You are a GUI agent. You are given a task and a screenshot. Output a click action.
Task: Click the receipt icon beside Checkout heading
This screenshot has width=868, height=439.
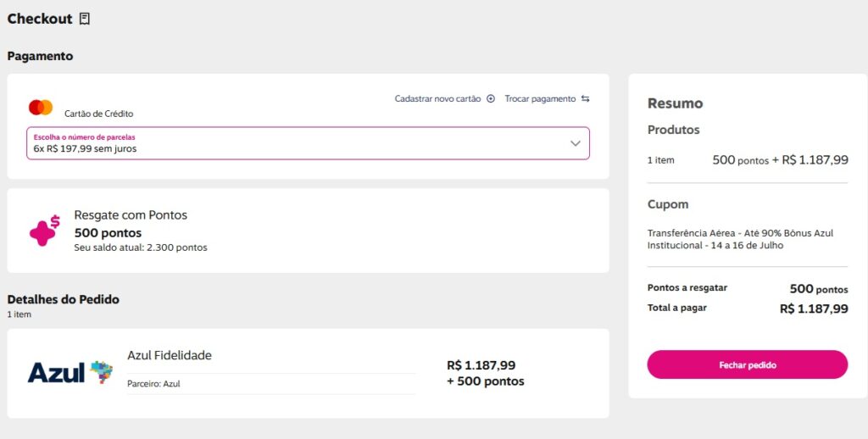[85, 19]
